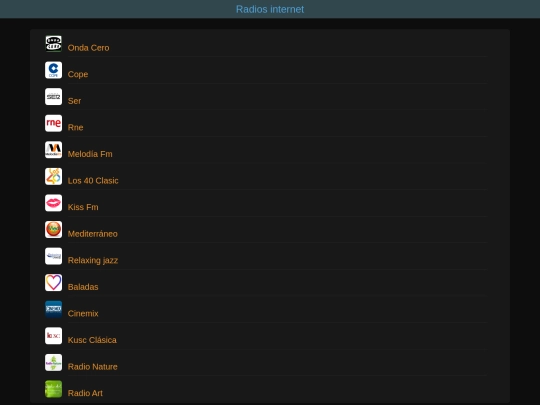The image size is (540, 405).
Task: Start Relaxing jazz from its label
Action: (93, 261)
